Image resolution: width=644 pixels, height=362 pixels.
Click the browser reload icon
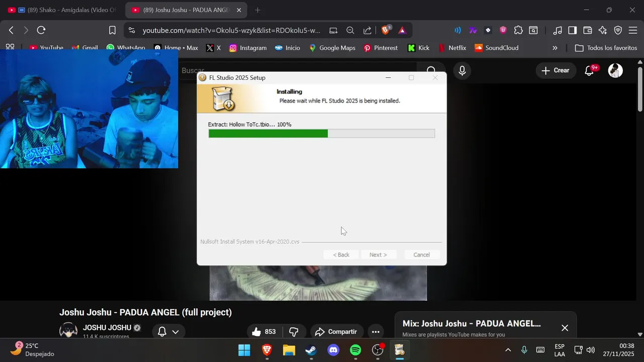41,30
